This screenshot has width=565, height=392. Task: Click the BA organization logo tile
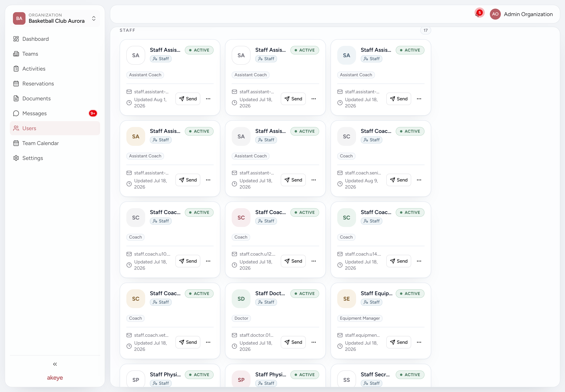(x=19, y=18)
